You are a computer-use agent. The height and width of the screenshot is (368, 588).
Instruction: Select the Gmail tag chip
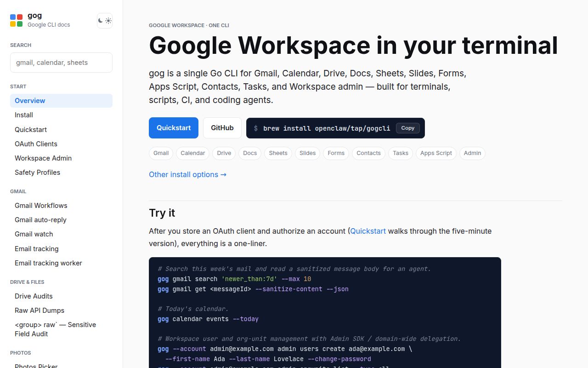coord(161,153)
